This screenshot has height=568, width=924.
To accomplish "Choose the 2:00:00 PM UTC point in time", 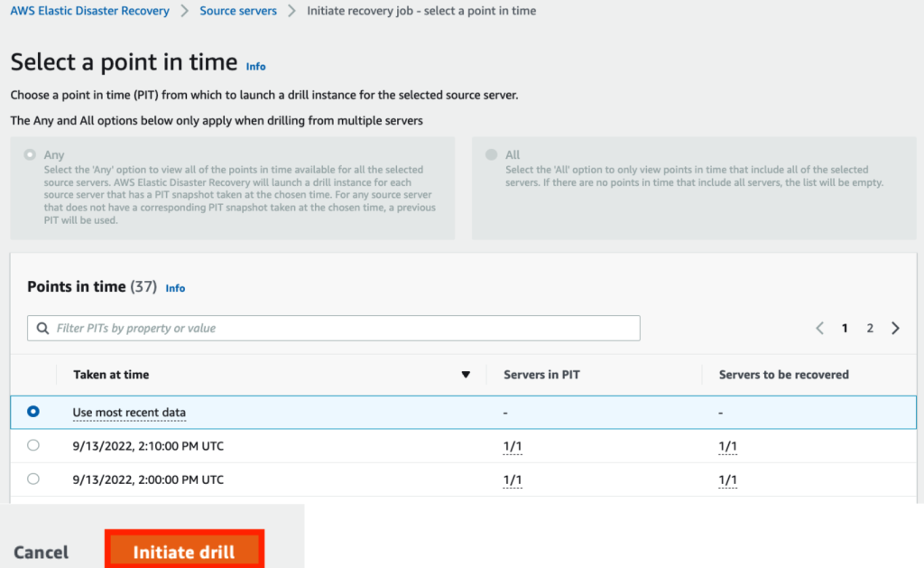I will click(x=33, y=480).
